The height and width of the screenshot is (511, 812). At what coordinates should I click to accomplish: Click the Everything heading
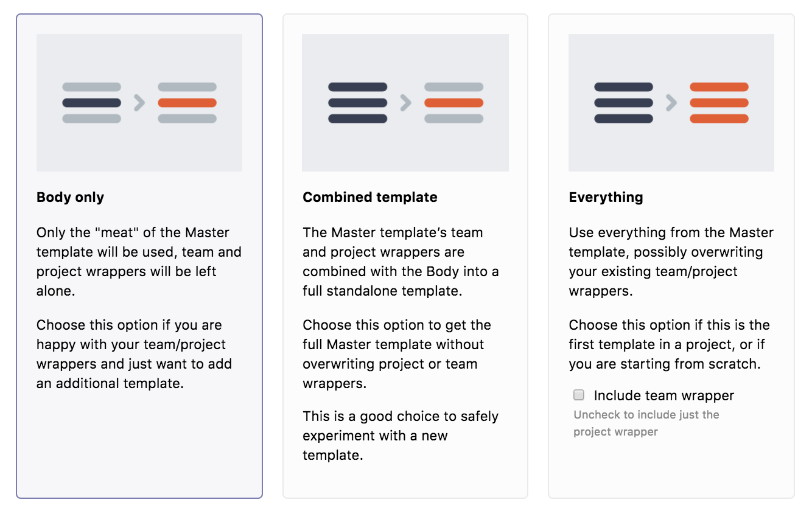606,197
